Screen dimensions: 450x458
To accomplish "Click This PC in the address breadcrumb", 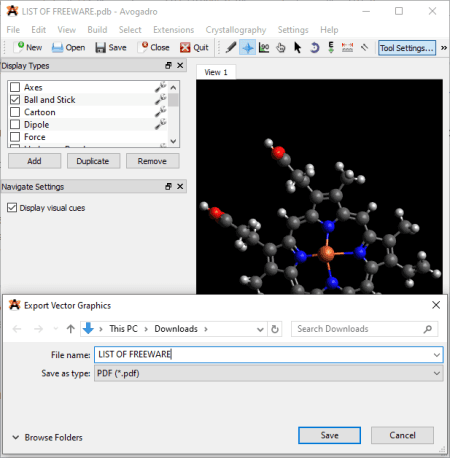I will [x=123, y=329].
